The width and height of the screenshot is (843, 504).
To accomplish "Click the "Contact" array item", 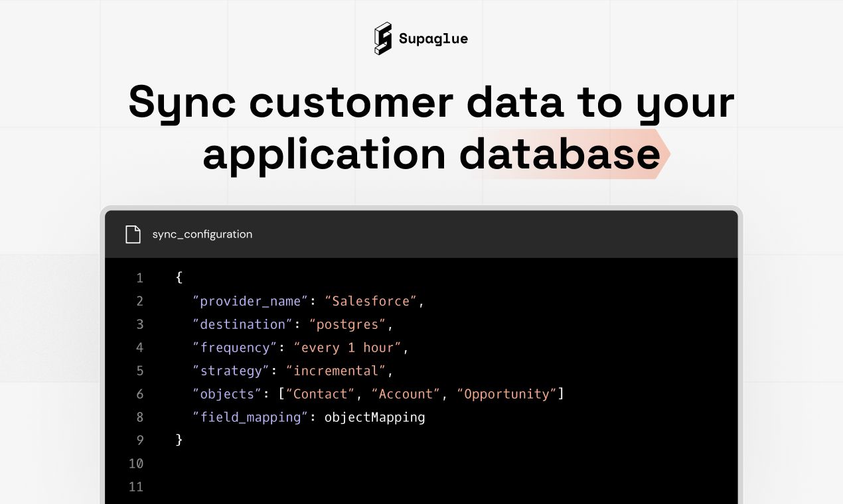I will (320, 394).
